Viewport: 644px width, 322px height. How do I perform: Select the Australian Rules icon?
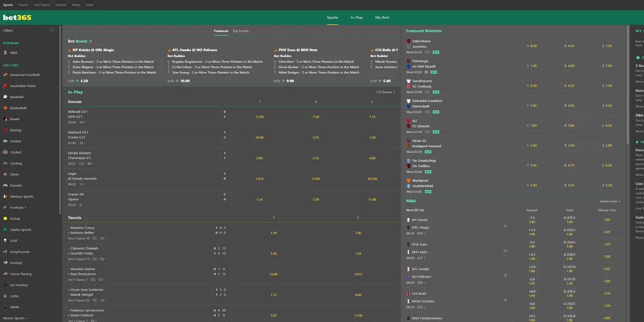(6, 86)
